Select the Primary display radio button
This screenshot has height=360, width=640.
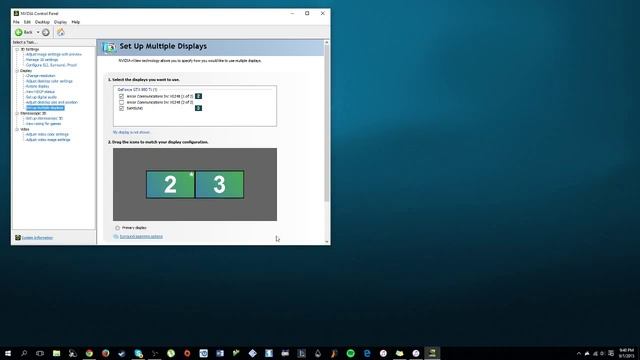click(118, 228)
